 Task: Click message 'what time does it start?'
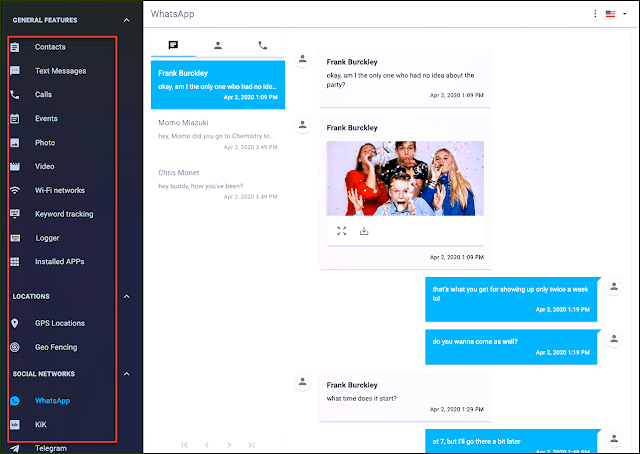405,397
